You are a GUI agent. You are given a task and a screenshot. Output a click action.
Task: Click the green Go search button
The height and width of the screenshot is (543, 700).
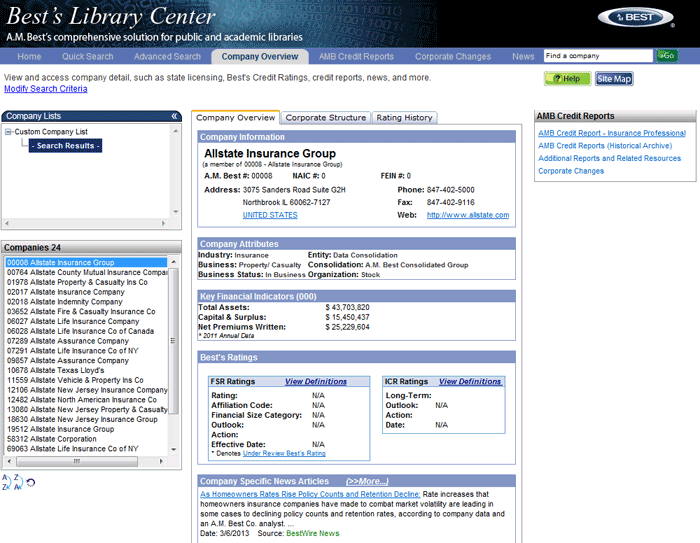[667, 56]
